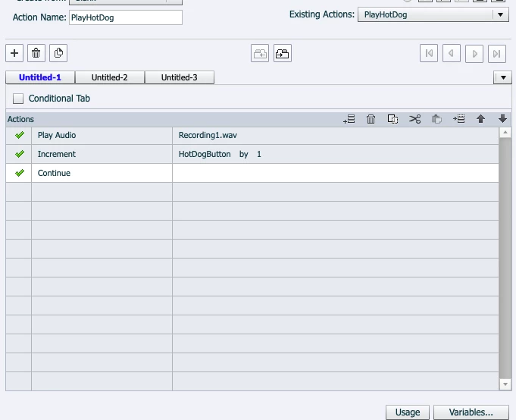Open the Existing Actions dropdown
516x420 pixels.
[x=433, y=15]
